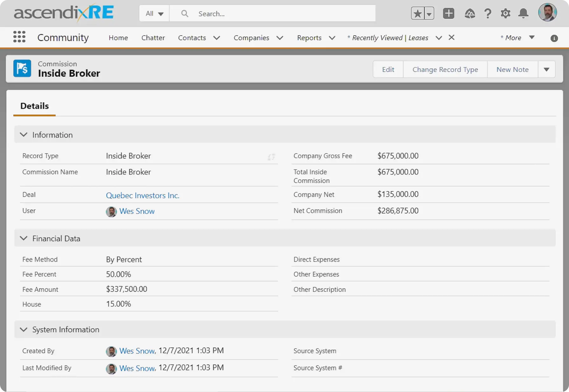The height and width of the screenshot is (392, 569).
Task: Click the ascendixRE logo
Action: (x=64, y=13)
